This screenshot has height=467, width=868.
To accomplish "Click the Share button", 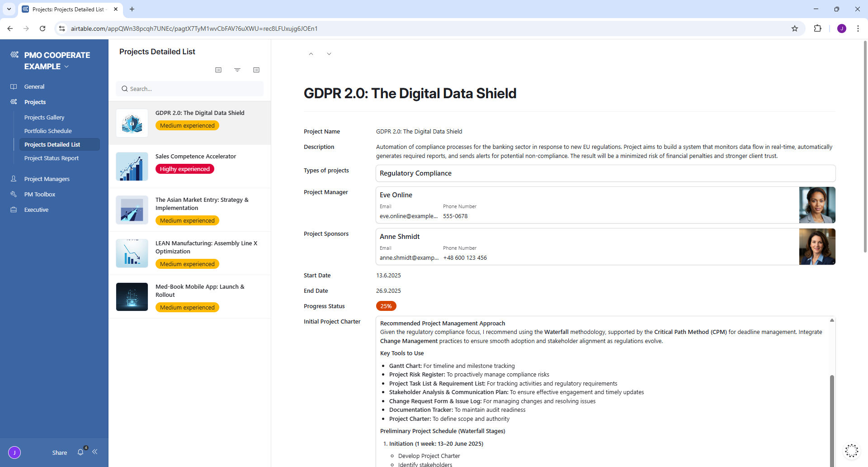I will coord(59,453).
